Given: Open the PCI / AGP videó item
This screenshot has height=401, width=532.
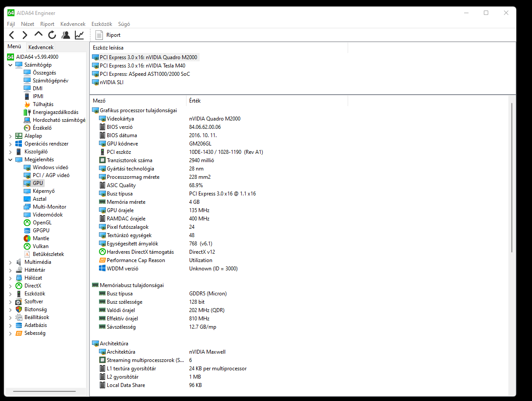Looking at the screenshot, I should (47, 175).
